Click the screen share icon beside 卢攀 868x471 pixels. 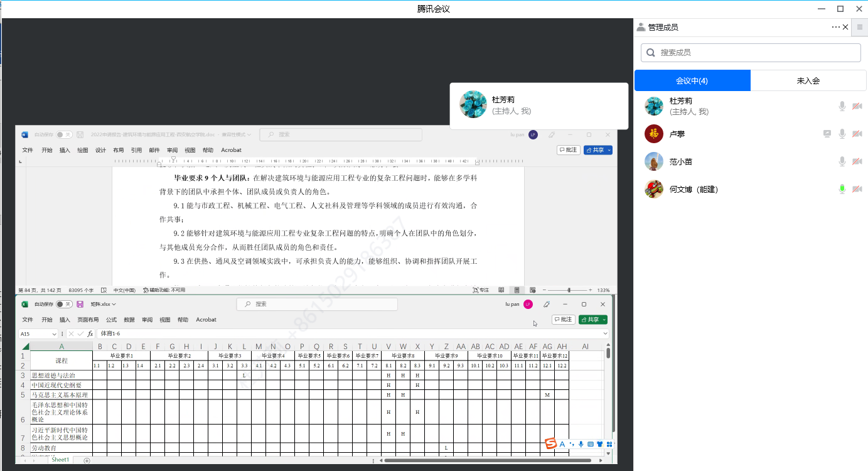tap(828, 134)
